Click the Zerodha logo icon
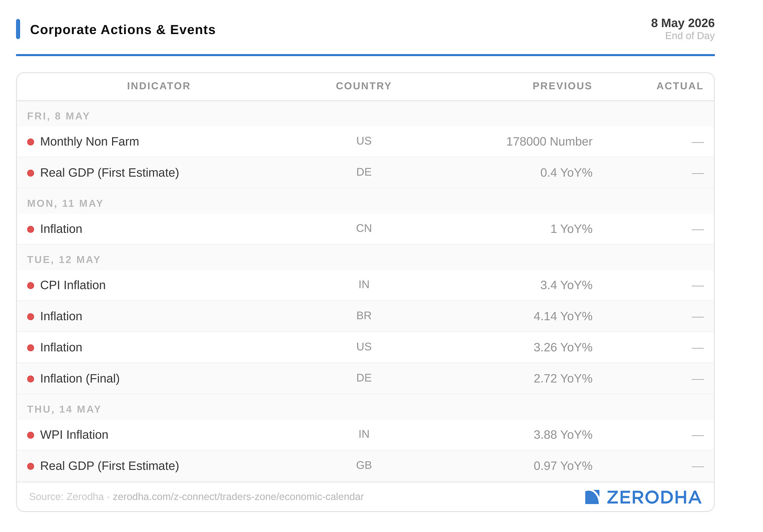The width and height of the screenshot is (763, 532). point(592,497)
